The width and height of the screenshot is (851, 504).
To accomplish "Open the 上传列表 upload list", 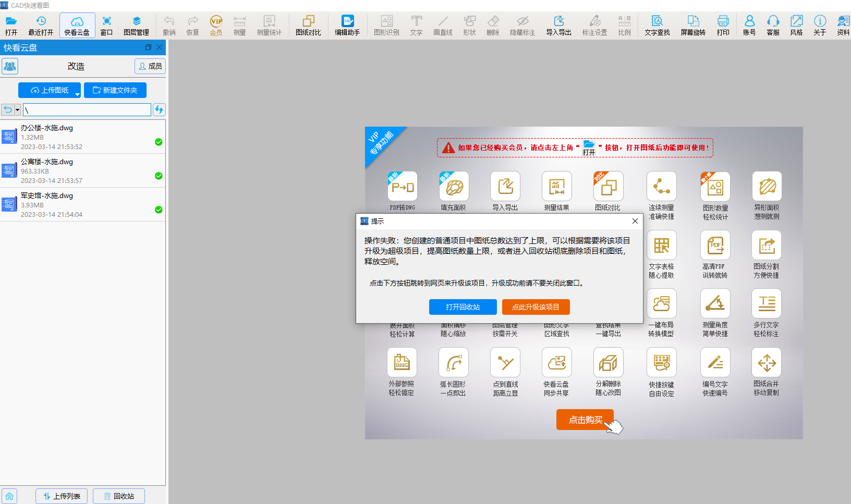I will click(63, 496).
